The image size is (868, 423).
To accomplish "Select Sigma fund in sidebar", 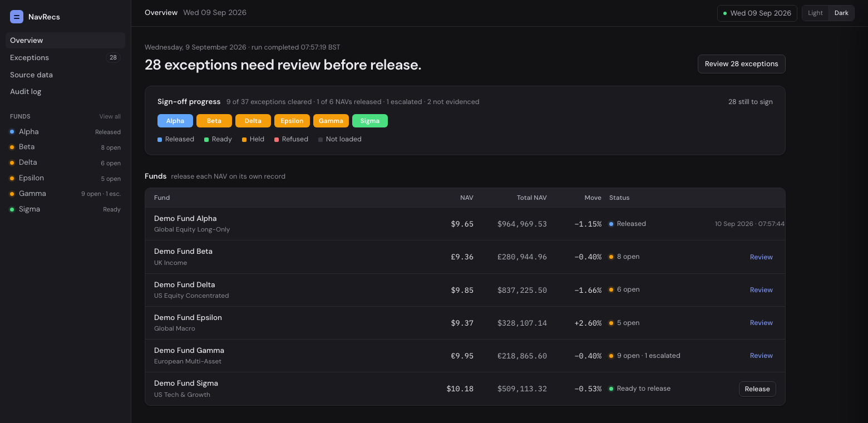I will [65, 209].
